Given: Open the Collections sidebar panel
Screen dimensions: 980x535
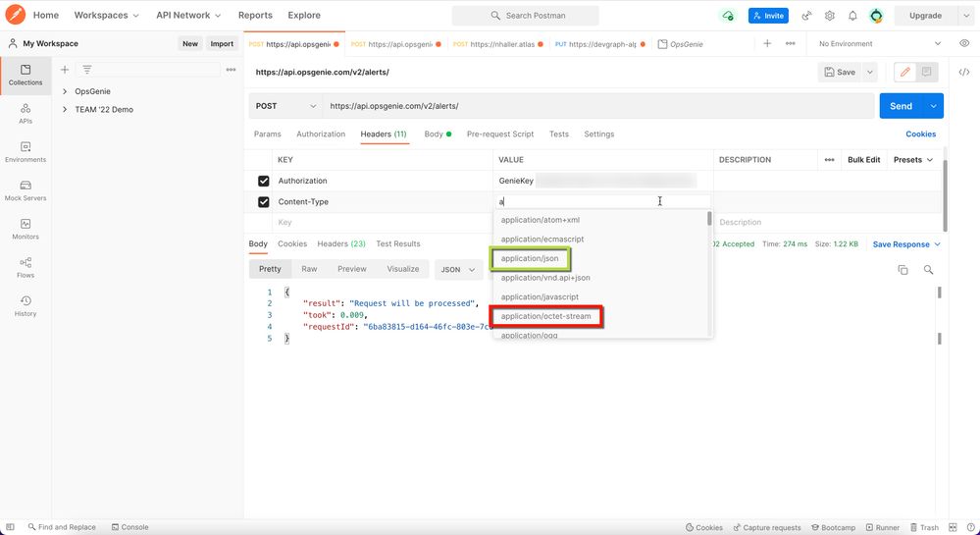Looking at the screenshot, I should coord(26,75).
